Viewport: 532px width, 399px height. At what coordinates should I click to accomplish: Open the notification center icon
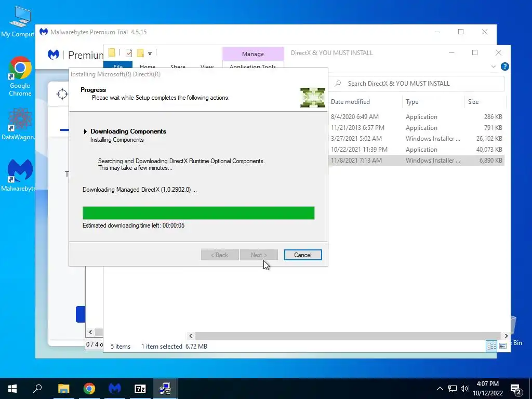tap(516, 389)
